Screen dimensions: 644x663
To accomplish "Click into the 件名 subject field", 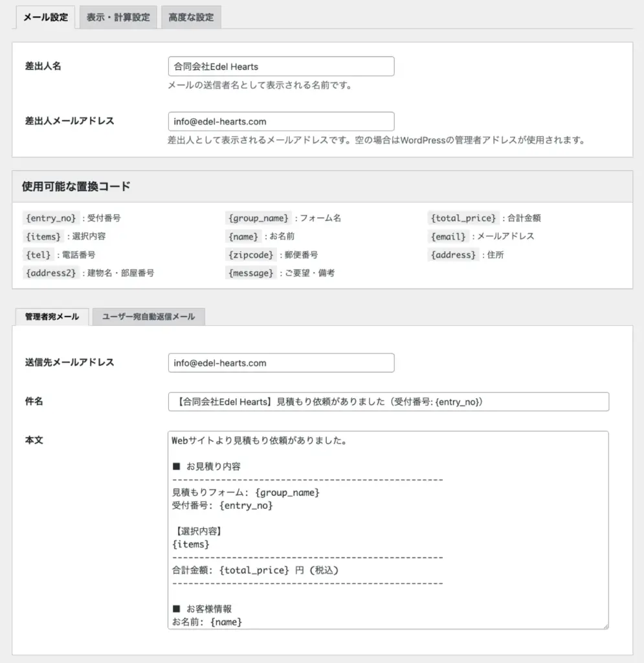I will 388,401.
